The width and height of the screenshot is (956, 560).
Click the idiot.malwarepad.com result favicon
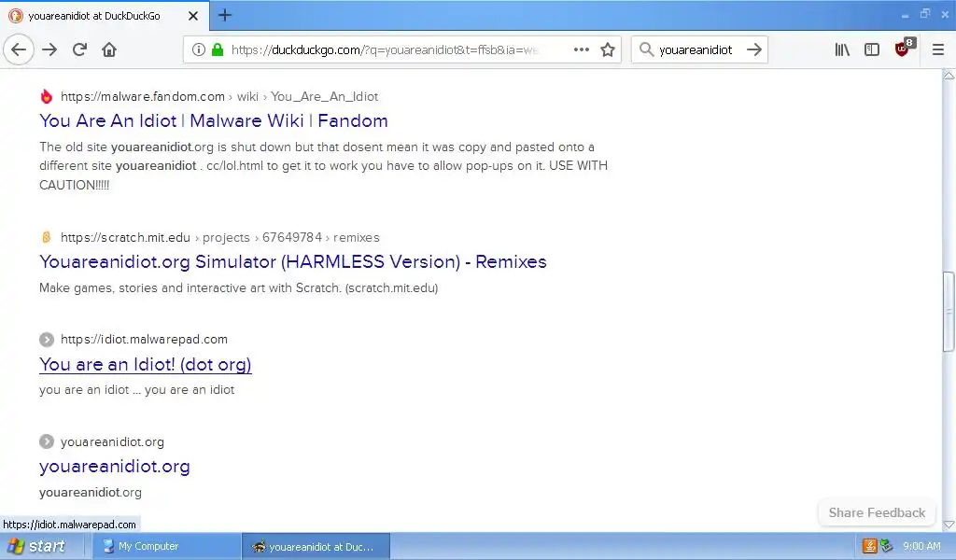coord(47,340)
